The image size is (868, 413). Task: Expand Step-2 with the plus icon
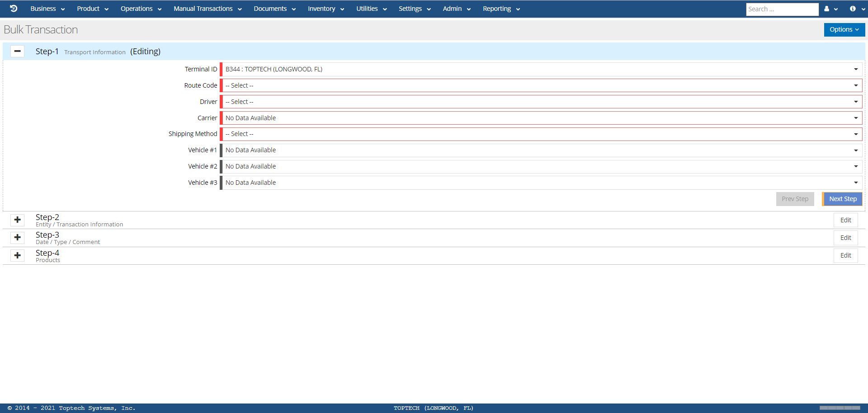(x=18, y=220)
